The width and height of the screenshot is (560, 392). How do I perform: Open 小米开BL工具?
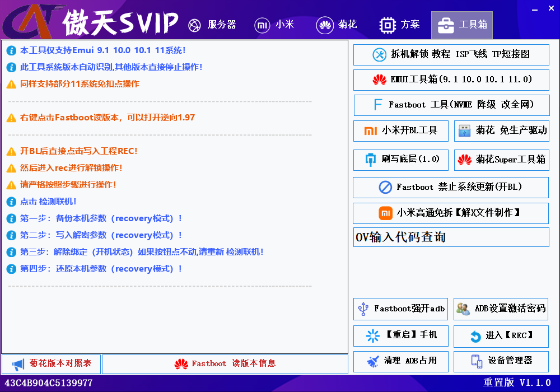[x=401, y=130]
